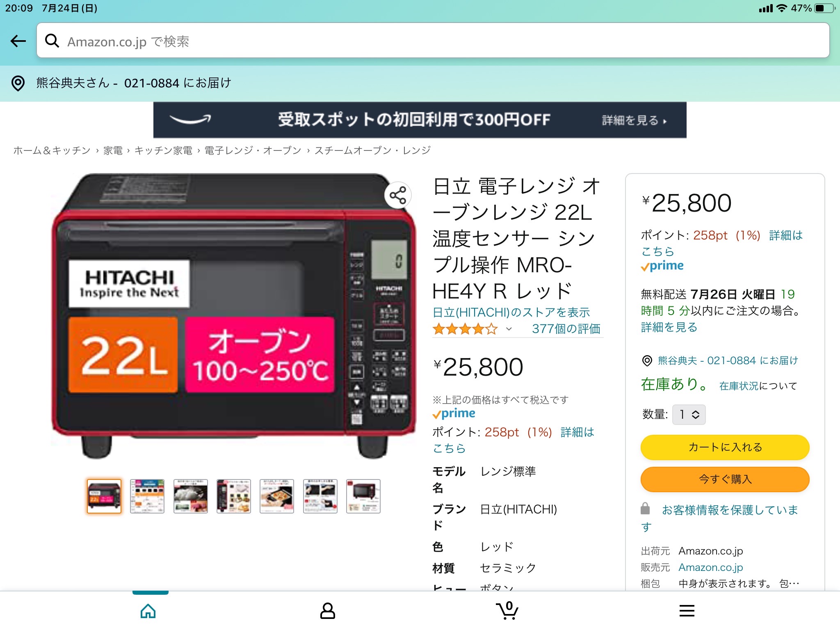840x630 pixels.
Task: Open the hamburger menu tab
Action: (x=687, y=611)
